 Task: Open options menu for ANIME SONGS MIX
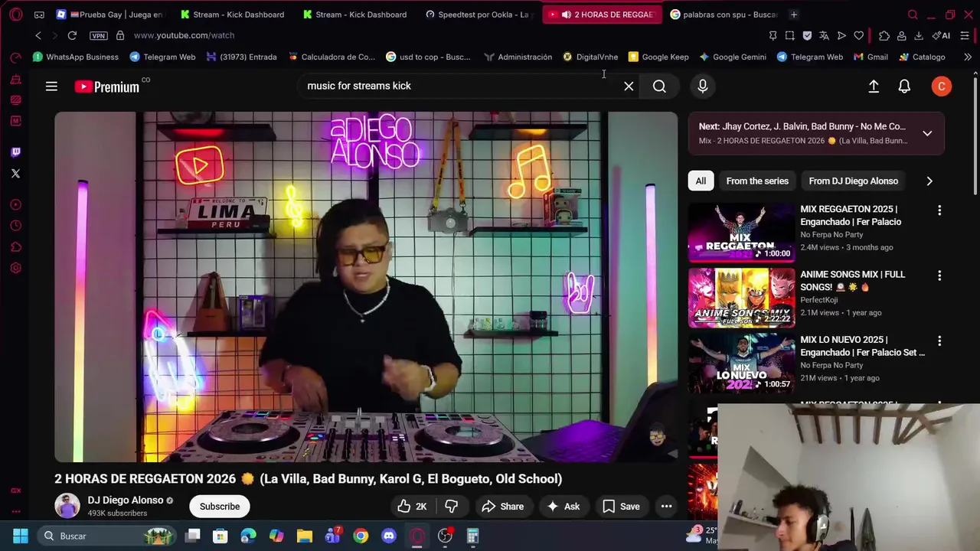click(939, 275)
